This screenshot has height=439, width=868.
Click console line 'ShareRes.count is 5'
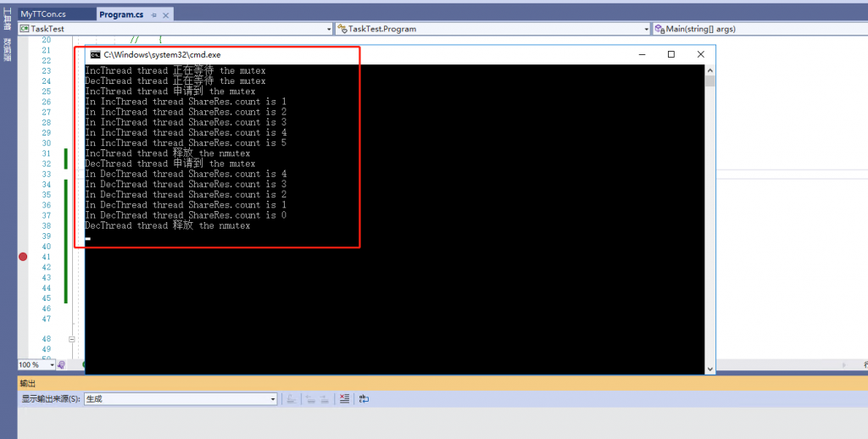(x=186, y=143)
